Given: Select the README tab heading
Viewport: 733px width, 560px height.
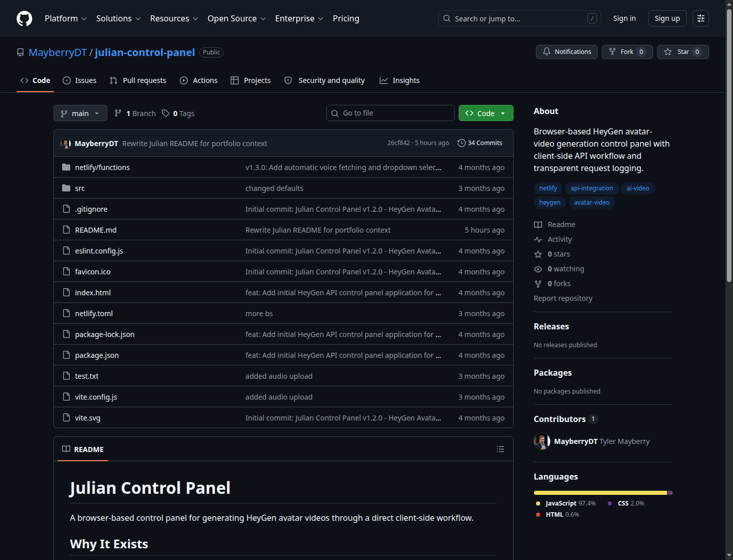Looking at the screenshot, I should pyautogui.click(x=82, y=449).
